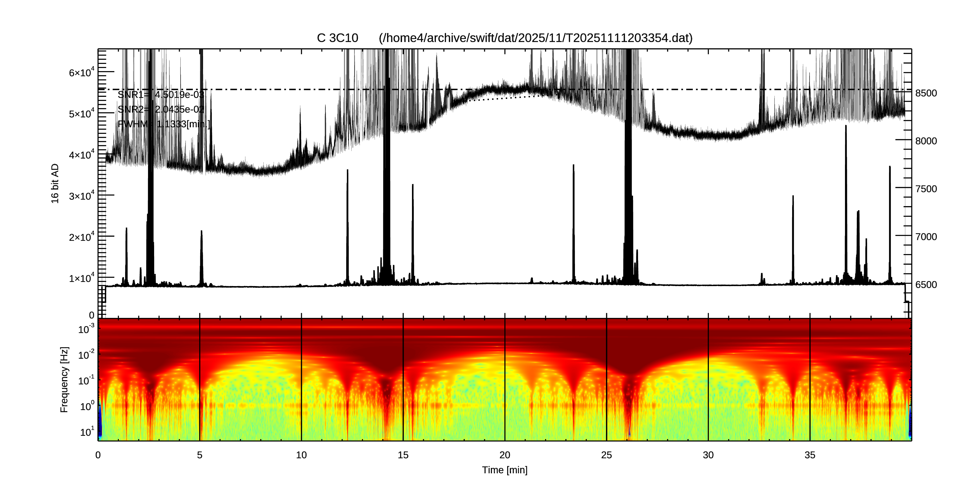The height and width of the screenshot is (490, 980).
Task: Click the 10⁻³ frequency tick label
Action: click(x=86, y=330)
